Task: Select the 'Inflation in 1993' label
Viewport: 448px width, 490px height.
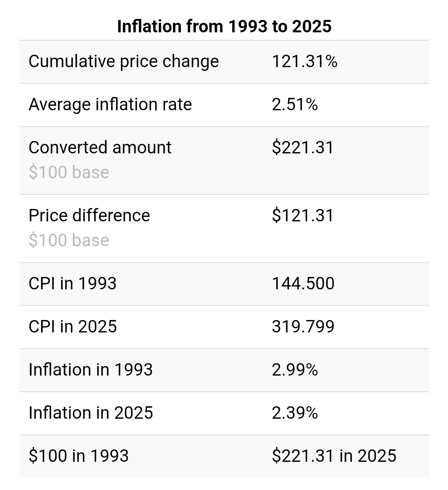Action: pos(90,370)
